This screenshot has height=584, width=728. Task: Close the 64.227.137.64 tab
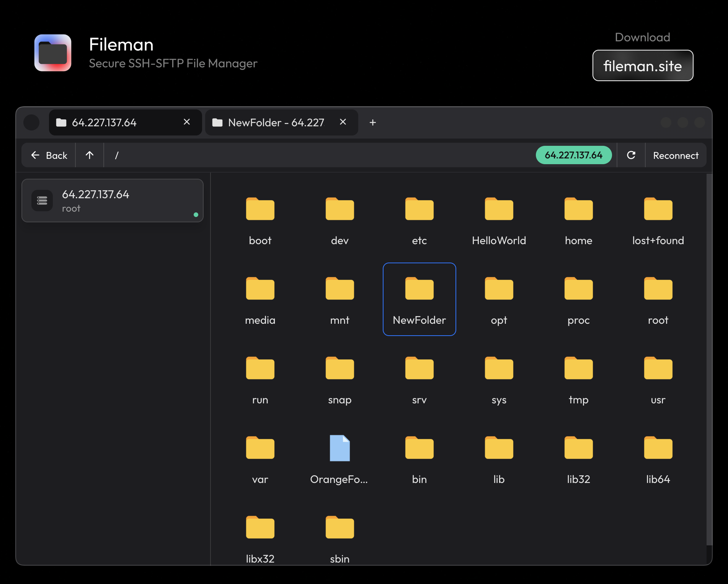pos(187,122)
